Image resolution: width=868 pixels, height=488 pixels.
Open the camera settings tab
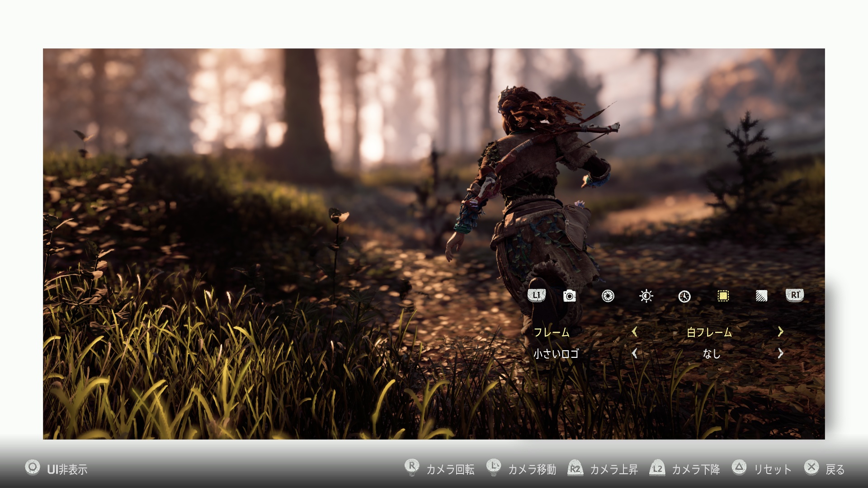[570, 296]
